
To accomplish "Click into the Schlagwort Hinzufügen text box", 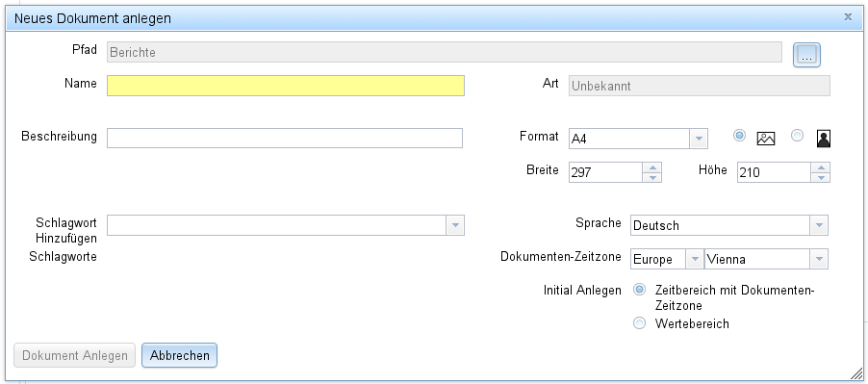I will [276, 225].
